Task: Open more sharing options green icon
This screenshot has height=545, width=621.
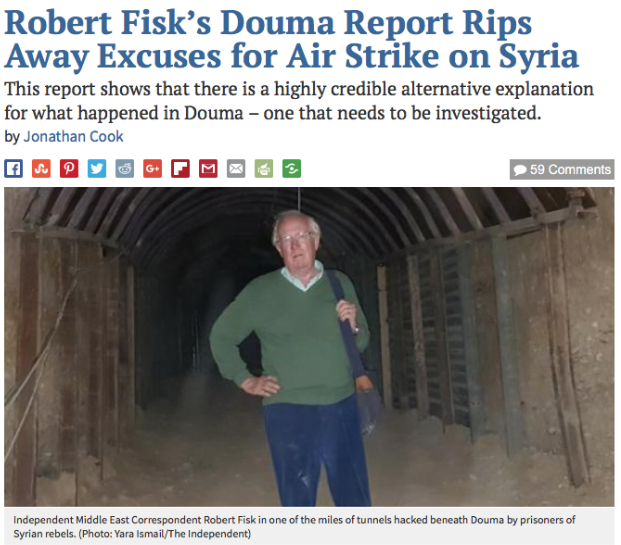Action: (291, 169)
